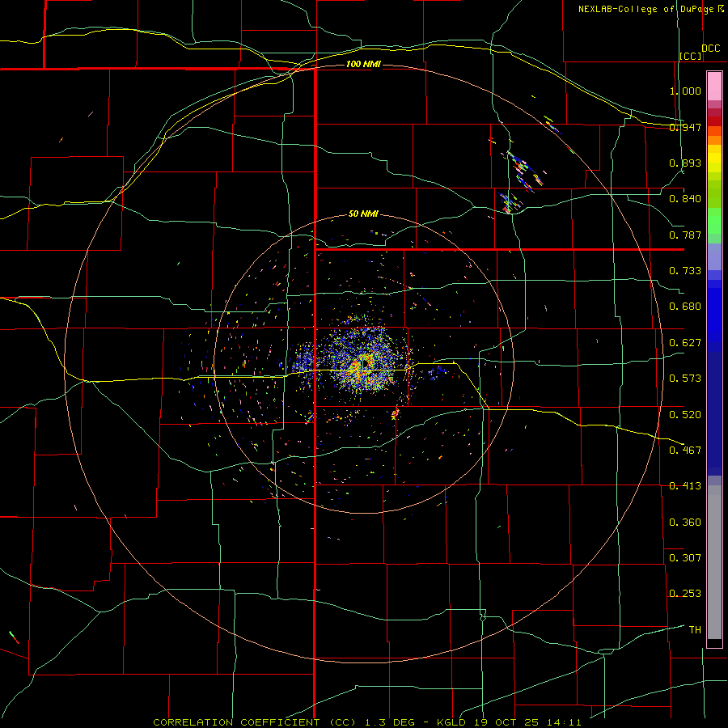Click the KGLD station identifier
This screenshot has width=728, height=728.
(x=452, y=722)
